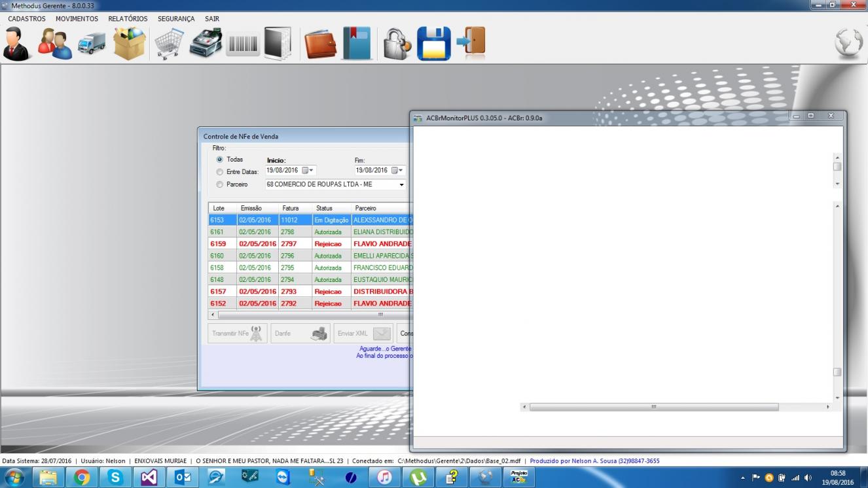Click the Windows Start button

(14, 478)
